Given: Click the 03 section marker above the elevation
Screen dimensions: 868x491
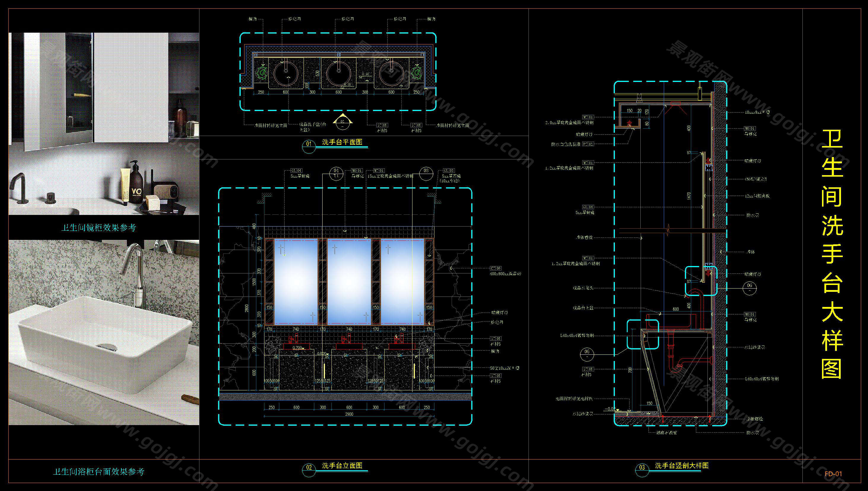Looking at the screenshot, I should pos(426,173).
